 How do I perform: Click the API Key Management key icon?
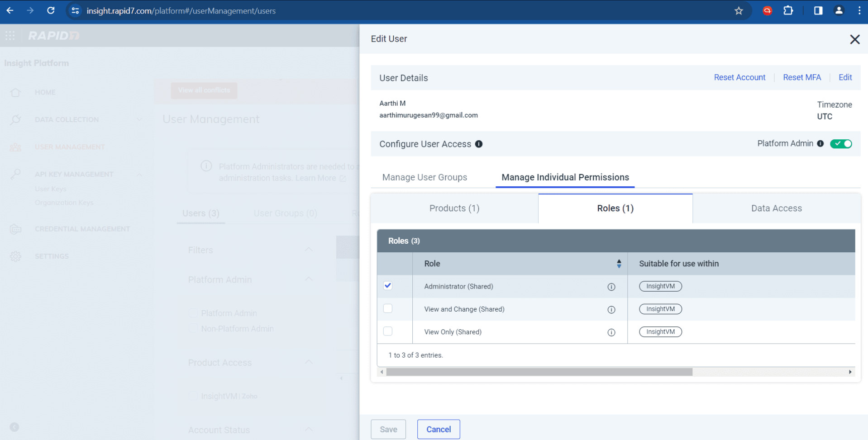pos(15,174)
